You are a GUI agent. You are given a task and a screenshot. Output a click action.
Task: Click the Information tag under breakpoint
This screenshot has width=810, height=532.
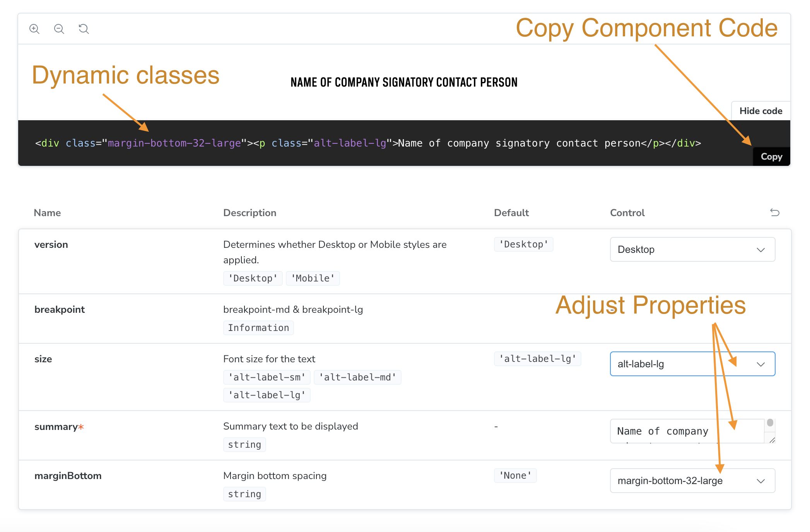[x=258, y=328]
